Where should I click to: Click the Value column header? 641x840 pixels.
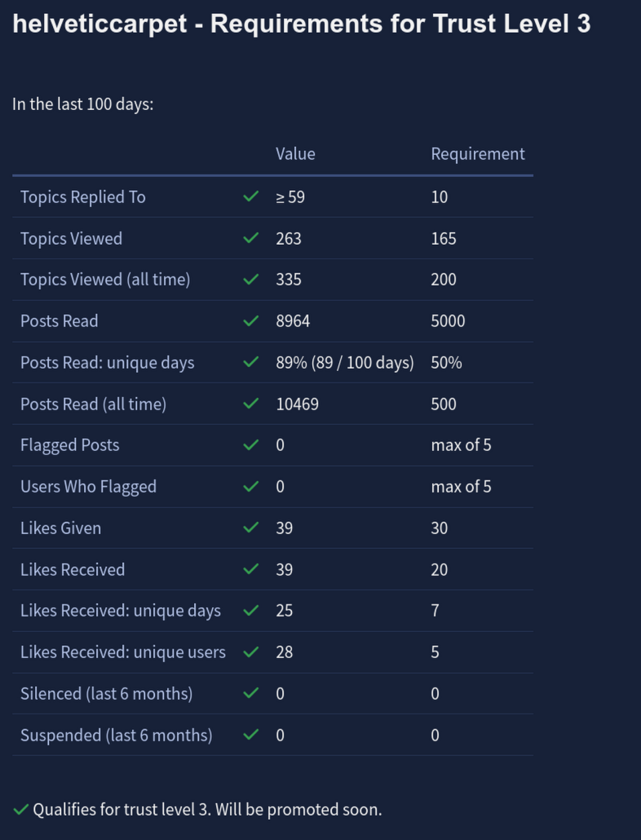295,154
